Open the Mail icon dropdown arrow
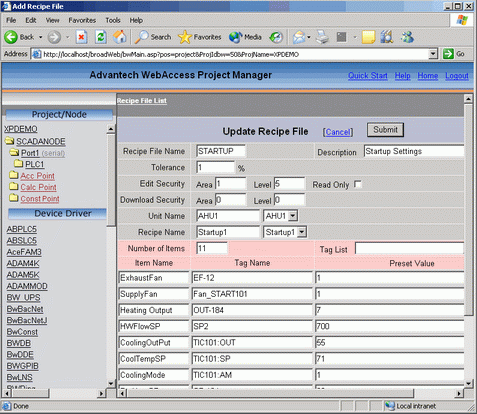Viewport: 477px width, 414px height. [x=309, y=37]
